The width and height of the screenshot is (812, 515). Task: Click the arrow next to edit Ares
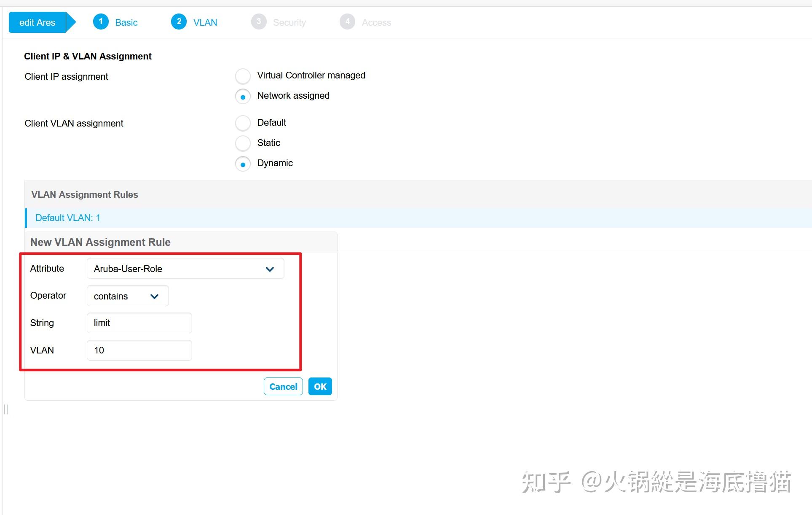[71, 22]
